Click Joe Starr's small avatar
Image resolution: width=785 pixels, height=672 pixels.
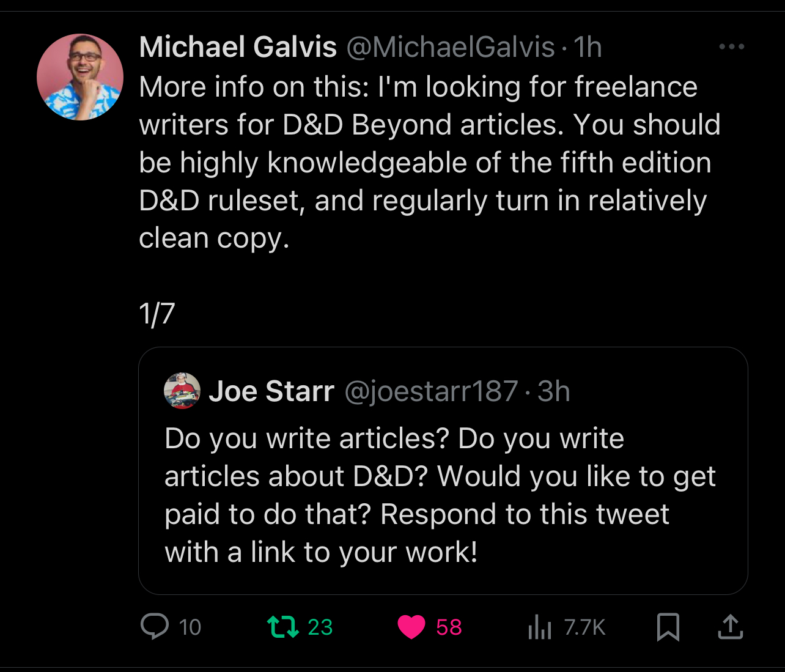pyautogui.click(x=182, y=391)
